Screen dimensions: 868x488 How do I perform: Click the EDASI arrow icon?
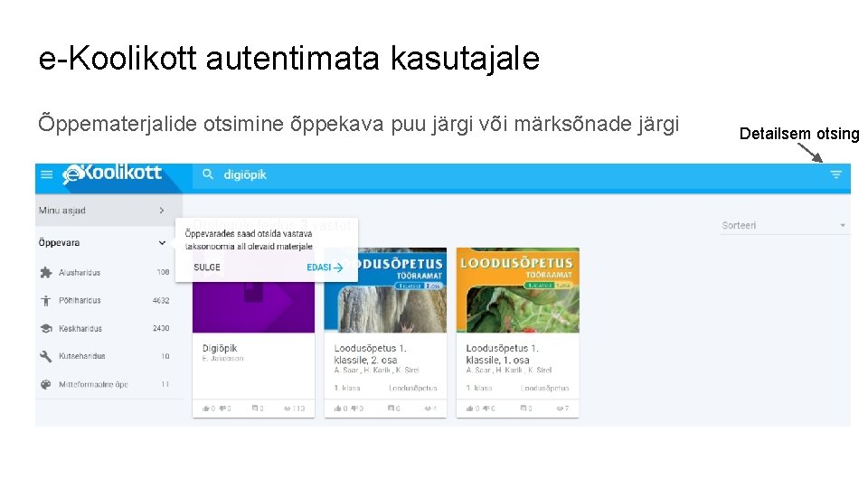(x=338, y=267)
